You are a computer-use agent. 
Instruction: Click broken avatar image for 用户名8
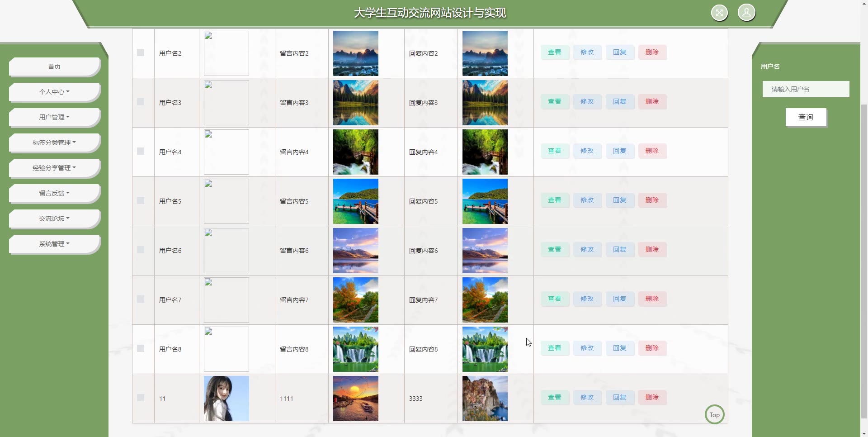(x=226, y=349)
